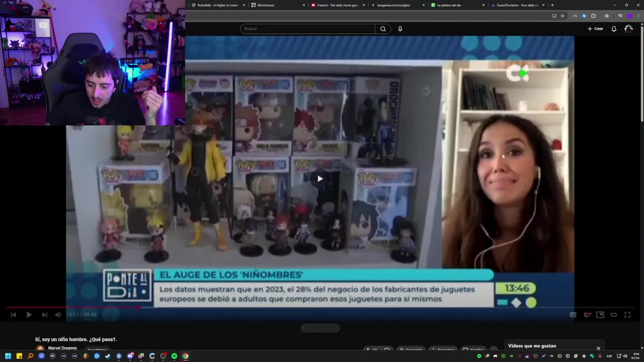The image size is (644, 362).
Task: Close the Rule34dle tab
Action: 244,5
